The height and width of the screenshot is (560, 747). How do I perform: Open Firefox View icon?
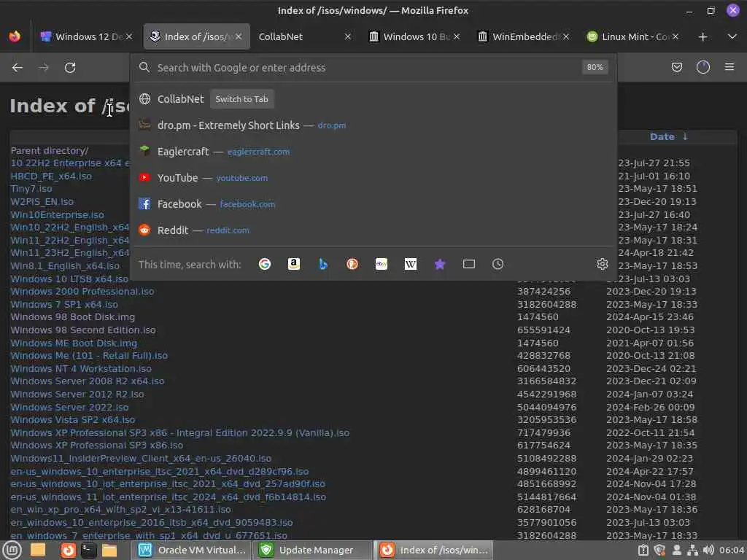(x=15, y=36)
